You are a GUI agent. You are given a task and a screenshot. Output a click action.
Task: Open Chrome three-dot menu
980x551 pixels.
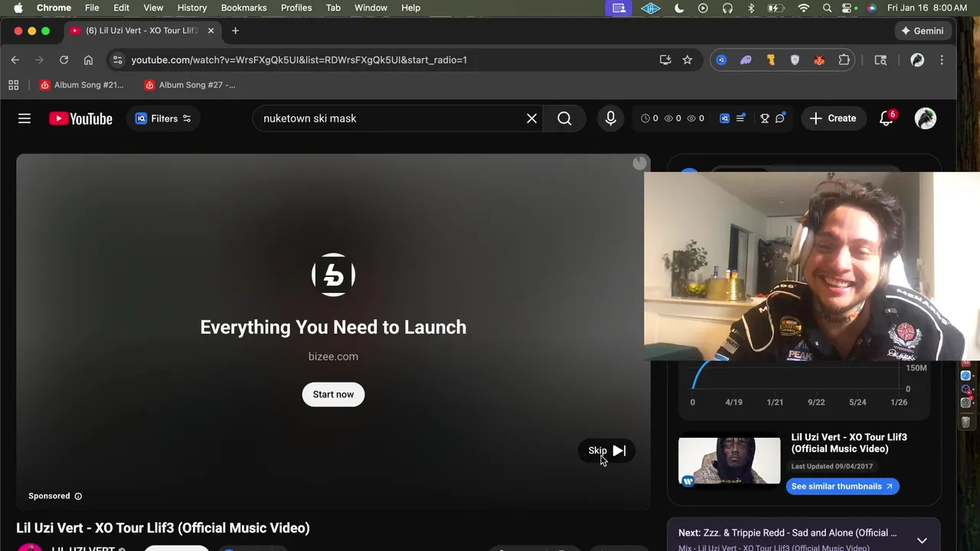click(942, 60)
